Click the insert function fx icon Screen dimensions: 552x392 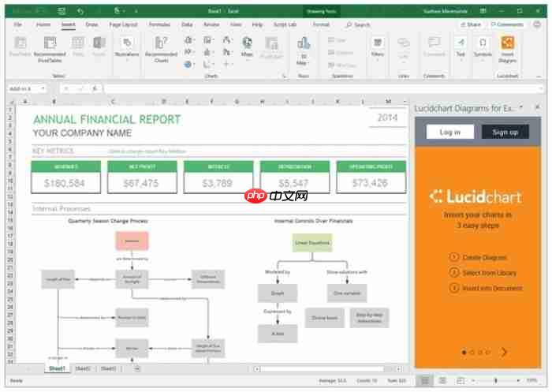coord(95,89)
